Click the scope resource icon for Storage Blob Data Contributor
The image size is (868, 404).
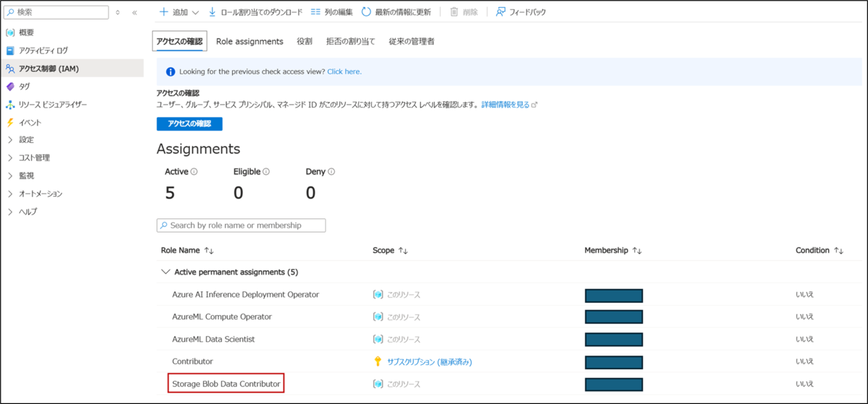click(x=378, y=384)
